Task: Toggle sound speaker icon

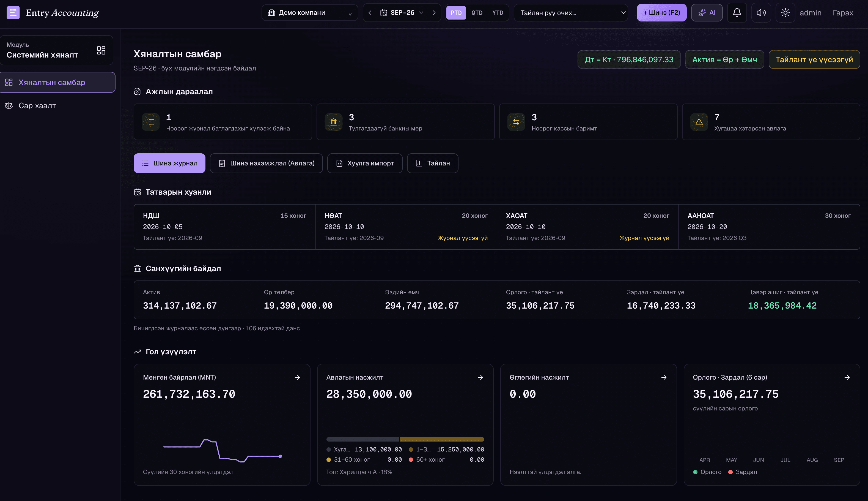Action: point(761,13)
